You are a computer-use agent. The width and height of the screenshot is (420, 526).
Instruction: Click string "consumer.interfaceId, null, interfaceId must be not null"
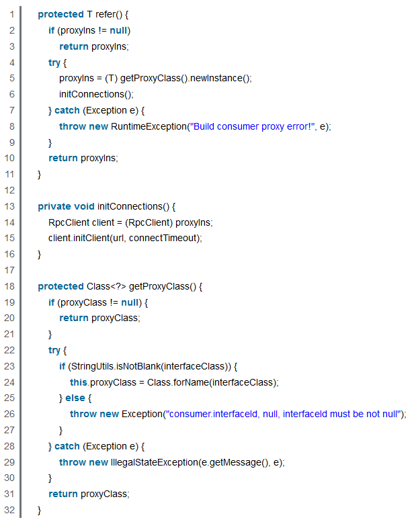point(284,414)
